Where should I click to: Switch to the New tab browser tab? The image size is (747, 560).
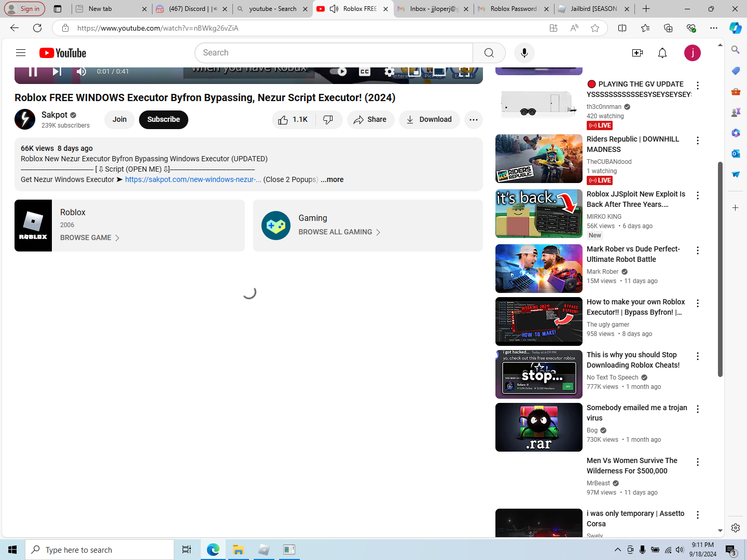[110, 9]
